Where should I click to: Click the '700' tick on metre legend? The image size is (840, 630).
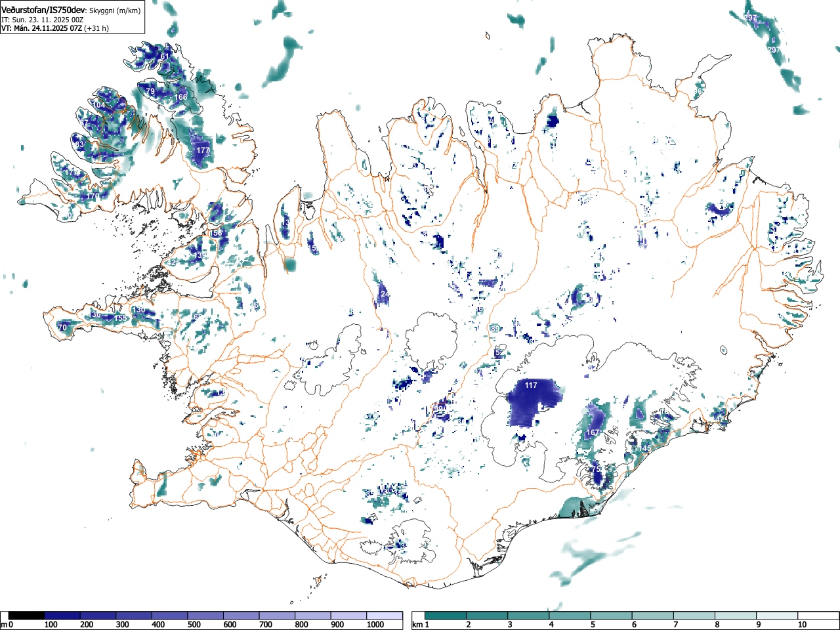point(266,625)
